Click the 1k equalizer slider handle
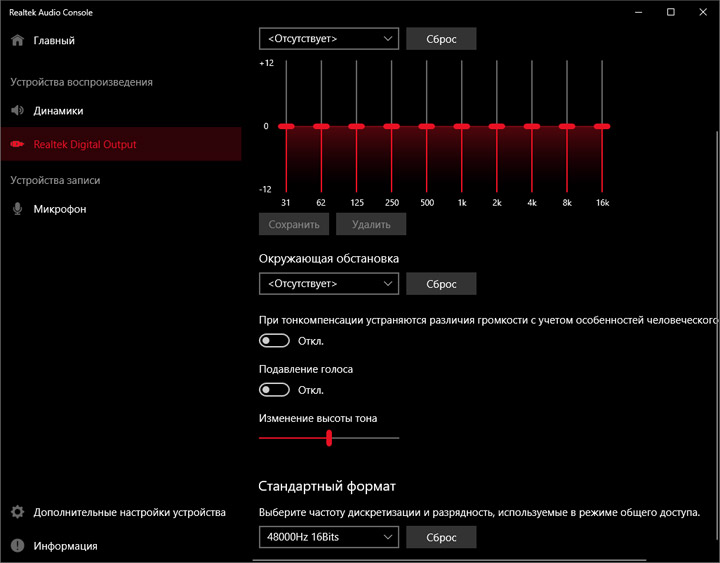This screenshot has height=563, width=720. (462, 126)
